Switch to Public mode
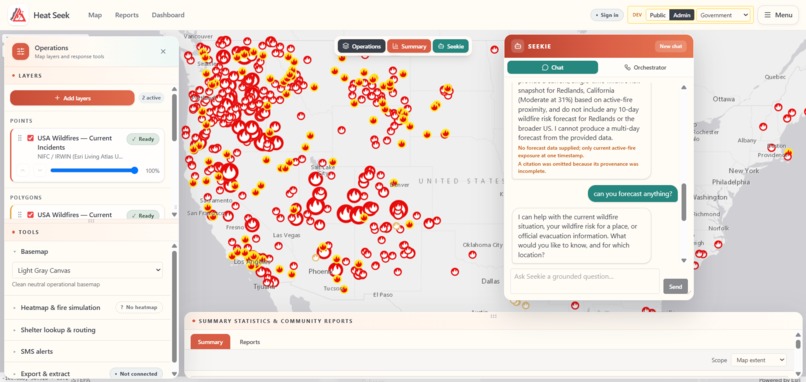Screen dimensions: 806x382 (x=657, y=15)
